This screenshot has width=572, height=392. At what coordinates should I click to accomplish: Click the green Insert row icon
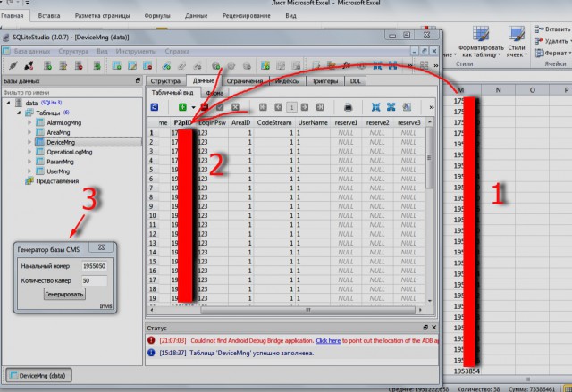click(182, 107)
